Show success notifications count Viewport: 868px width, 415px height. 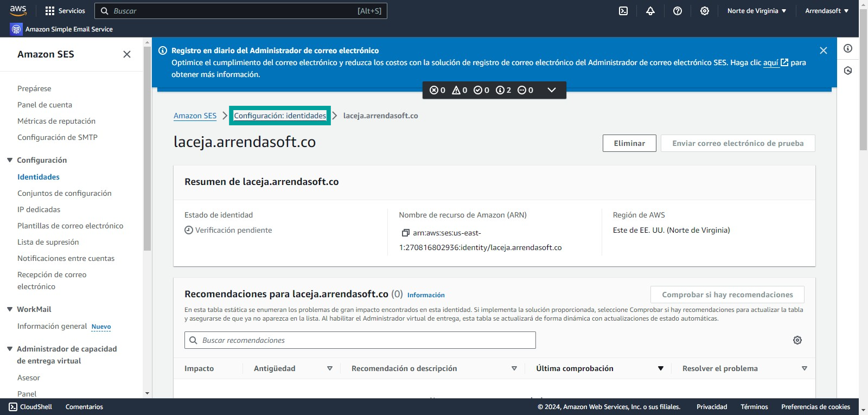[481, 90]
